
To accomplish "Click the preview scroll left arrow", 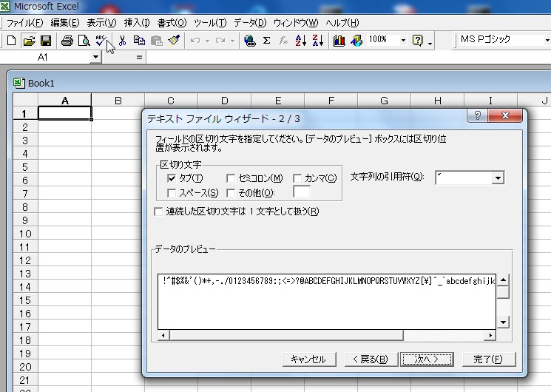I will point(163,335).
